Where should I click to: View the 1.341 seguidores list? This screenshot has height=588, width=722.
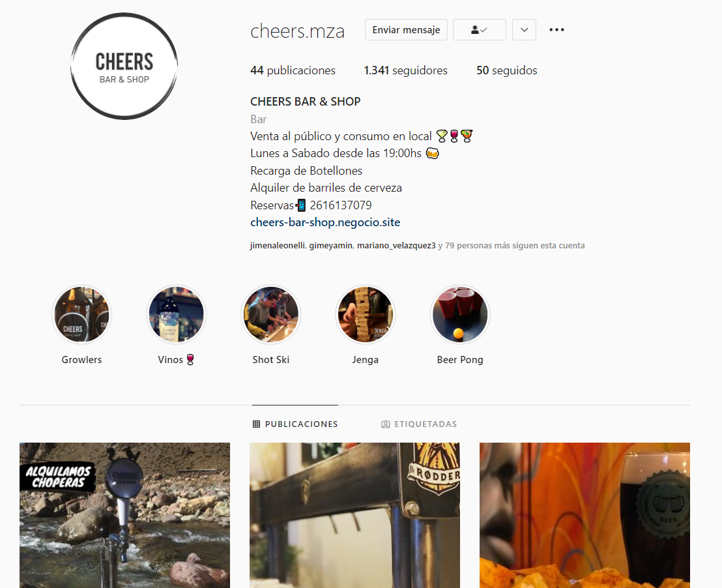tap(405, 70)
